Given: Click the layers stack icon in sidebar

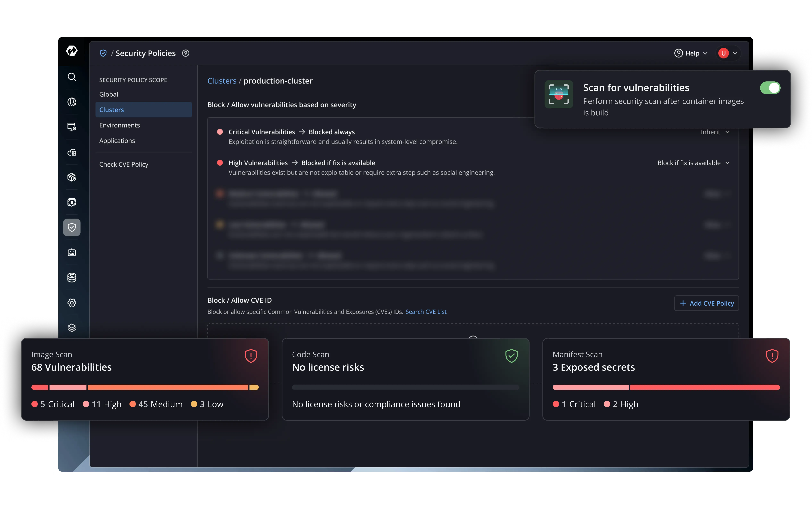Looking at the screenshot, I should 71,328.
